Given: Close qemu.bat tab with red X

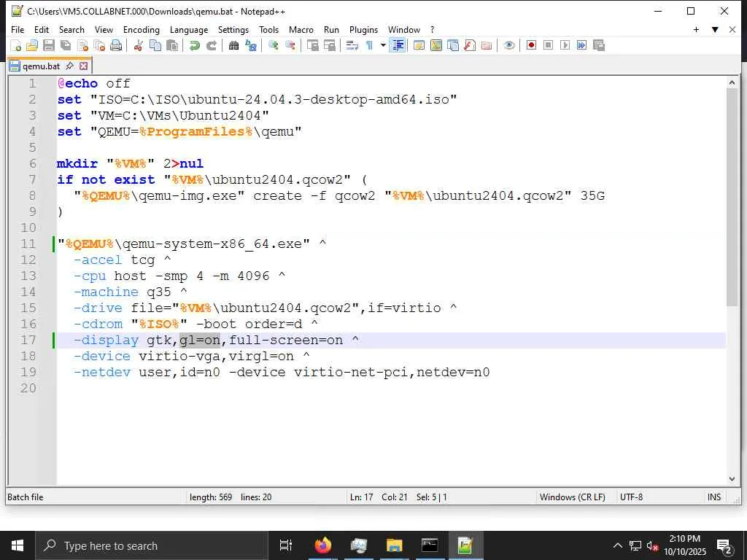Looking at the screenshot, I should [x=83, y=66].
